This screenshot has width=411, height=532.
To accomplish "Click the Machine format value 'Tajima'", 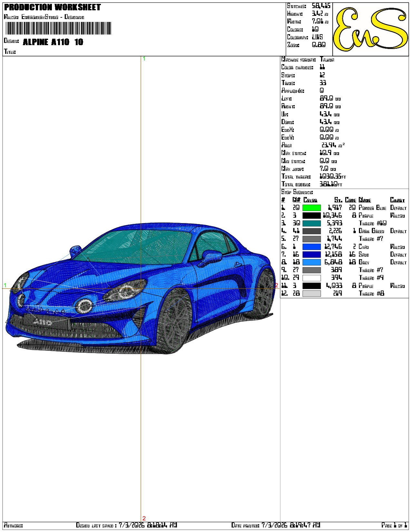I will coord(327,59).
